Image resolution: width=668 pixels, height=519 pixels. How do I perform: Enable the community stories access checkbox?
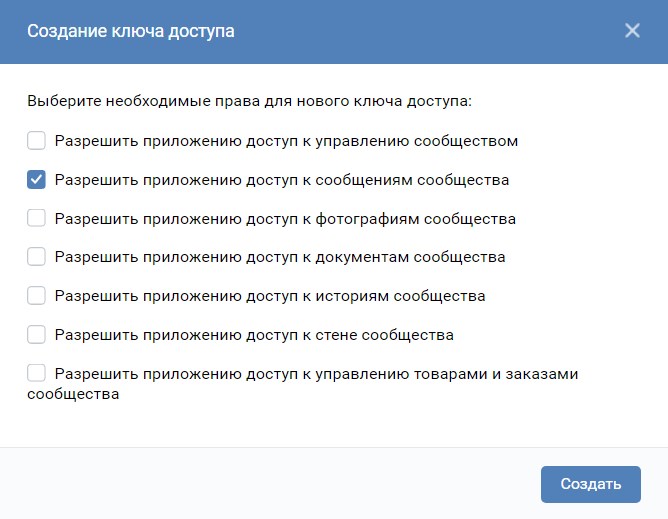pyautogui.click(x=37, y=296)
